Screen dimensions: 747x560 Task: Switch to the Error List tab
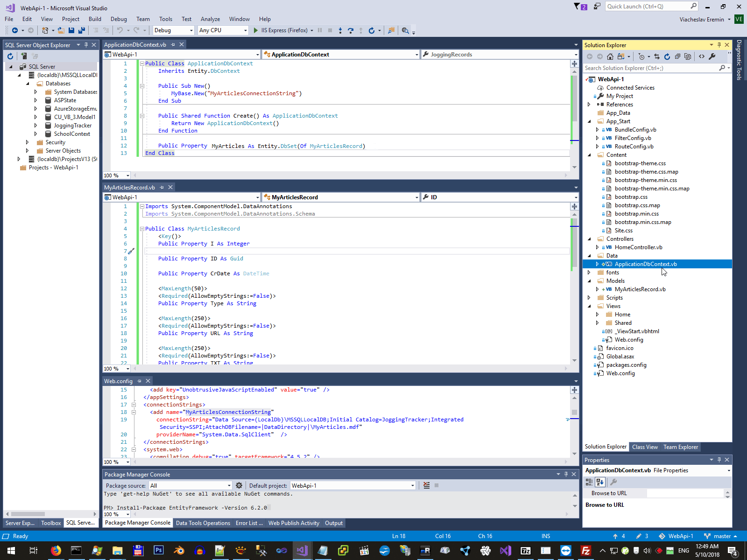(249, 523)
